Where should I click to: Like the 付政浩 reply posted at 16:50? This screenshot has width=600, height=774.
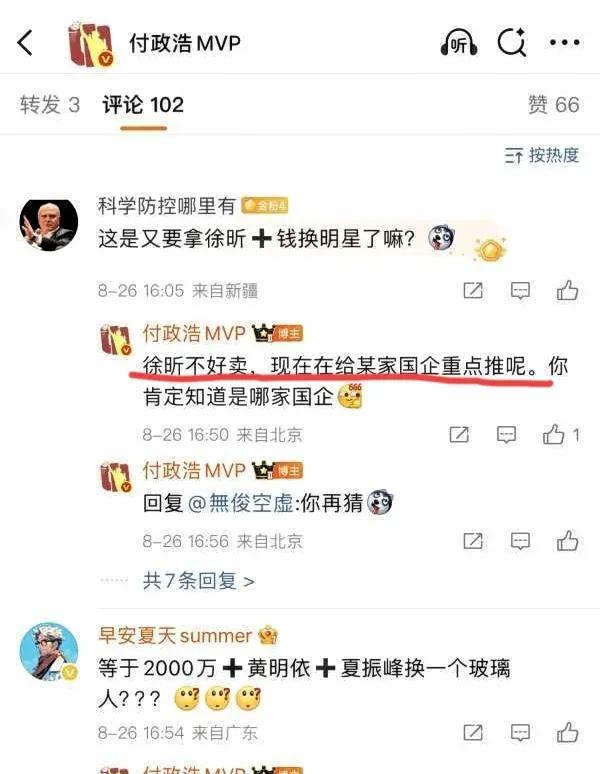[554, 434]
